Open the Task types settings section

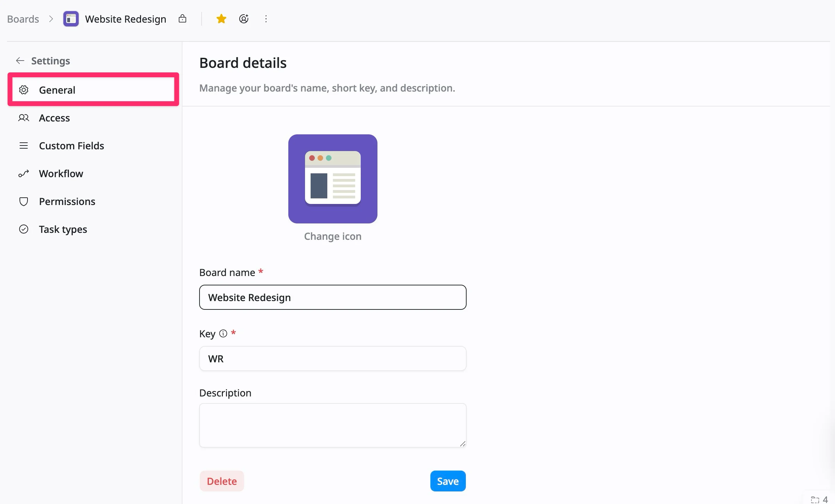(93, 229)
